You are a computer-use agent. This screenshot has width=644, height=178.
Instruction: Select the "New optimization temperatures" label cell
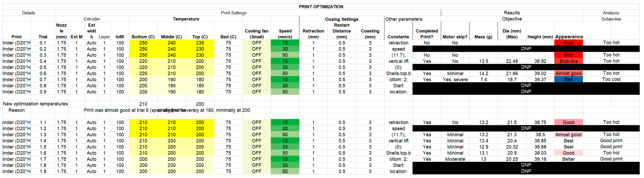[35, 104]
